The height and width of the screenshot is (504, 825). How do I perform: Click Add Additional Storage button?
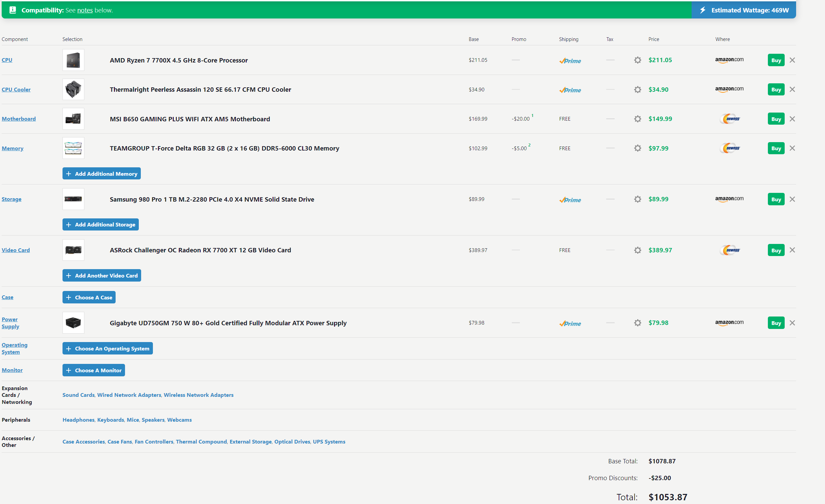[x=100, y=224]
